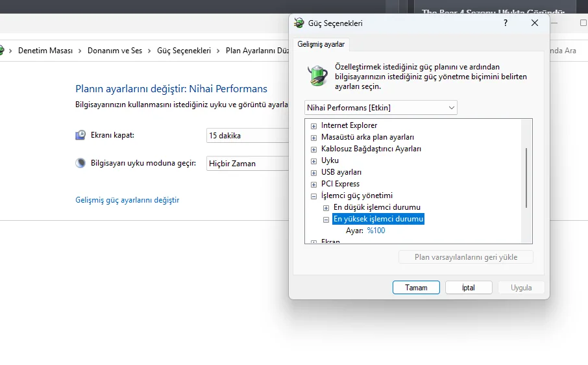This screenshot has width=588, height=365.
Task: Select İşlemci güç yönetimi tree item
Action: coord(356,195)
